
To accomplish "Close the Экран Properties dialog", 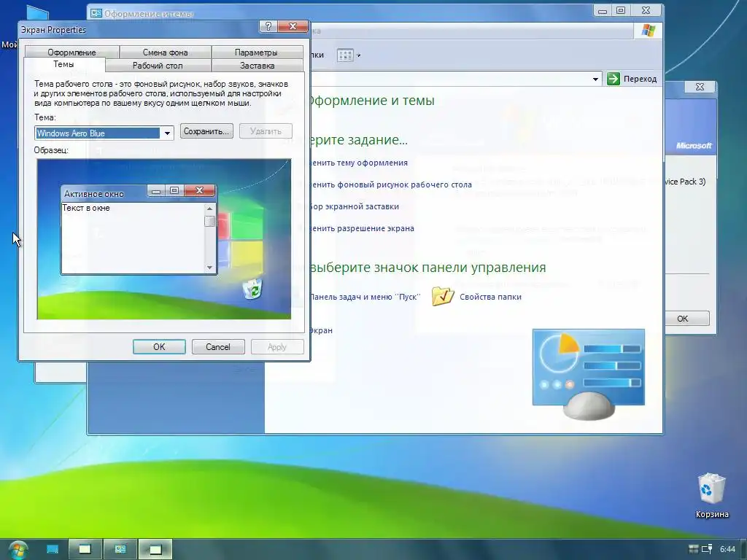I will point(293,27).
